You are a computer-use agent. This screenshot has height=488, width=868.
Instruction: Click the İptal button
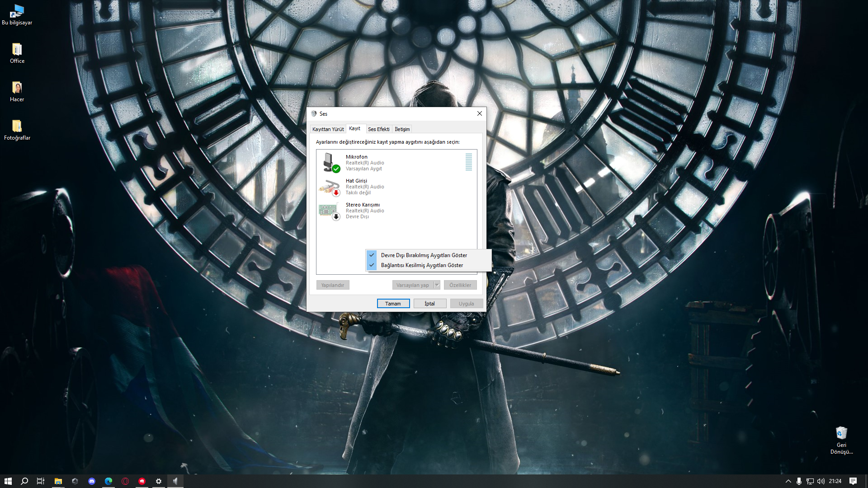point(429,304)
